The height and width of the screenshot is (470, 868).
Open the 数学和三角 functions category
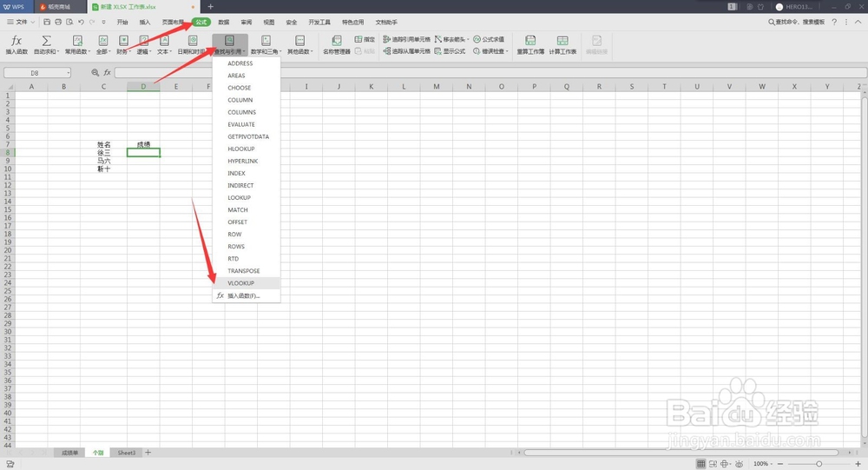coord(266,44)
